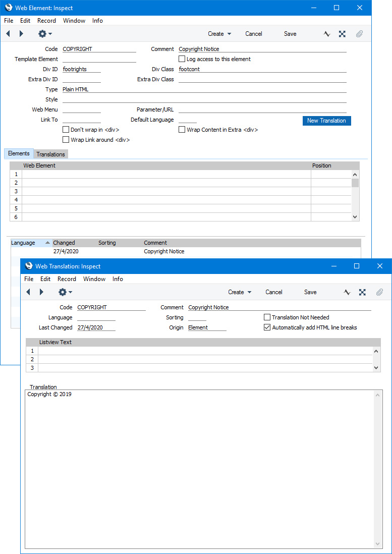This screenshot has height=554, width=392.
Task: Click the Language field in Web Translation
Action: [x=96, y=317]
